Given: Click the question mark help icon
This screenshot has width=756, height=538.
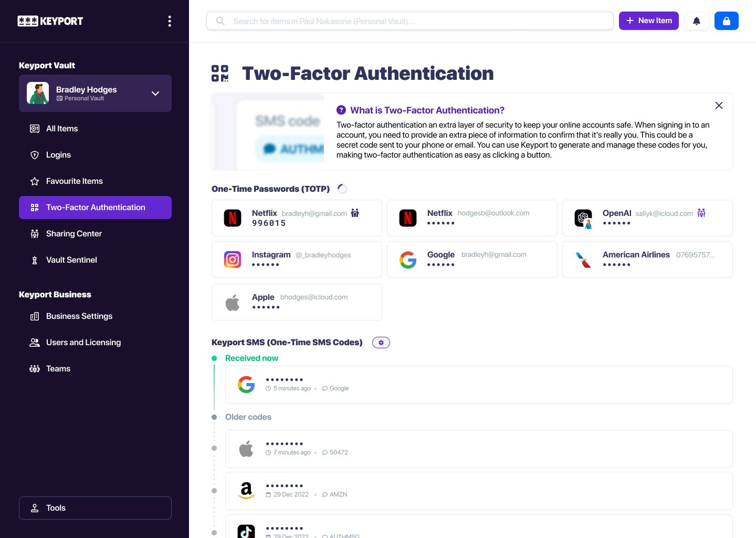Looking at the screenshot, I should tap(341, 110).
